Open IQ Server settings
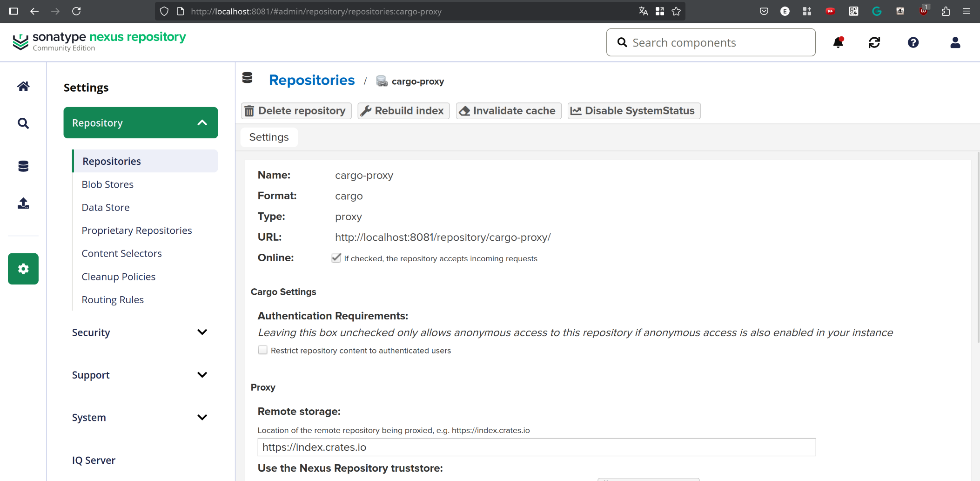 (x=94, y=460)
